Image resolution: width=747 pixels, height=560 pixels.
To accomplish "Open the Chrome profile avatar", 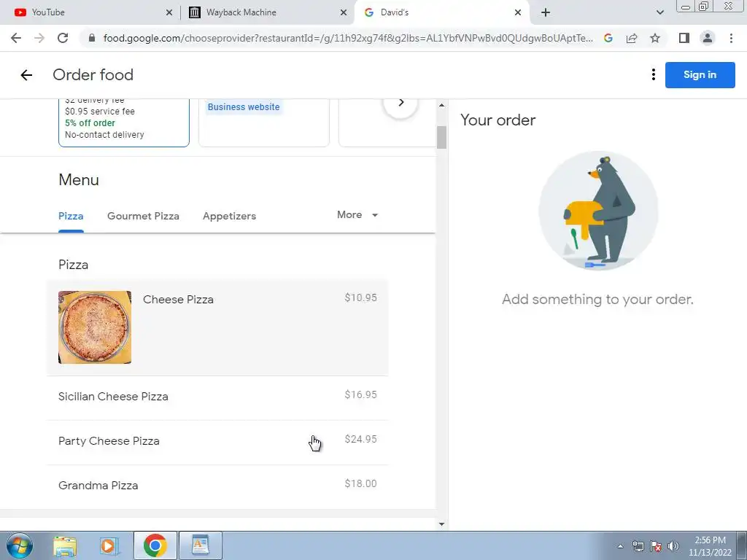I will pyautogui.click(x=708, y=38).
